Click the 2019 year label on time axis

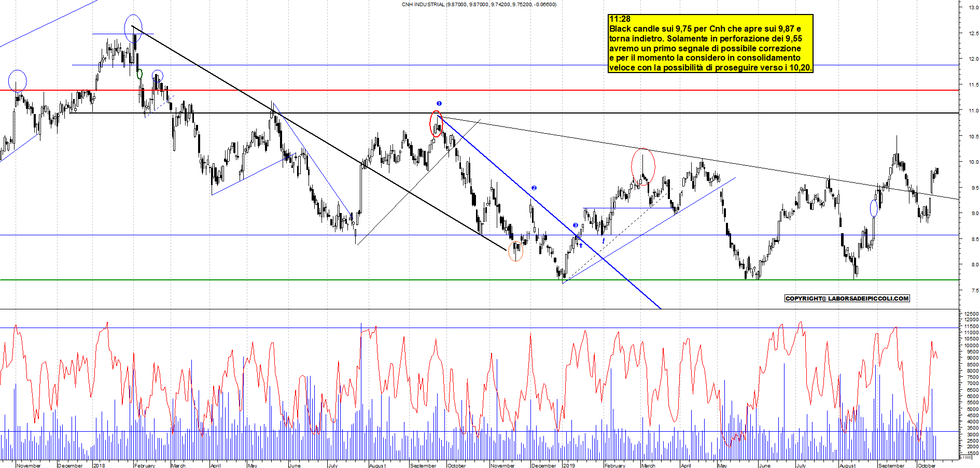570,465
